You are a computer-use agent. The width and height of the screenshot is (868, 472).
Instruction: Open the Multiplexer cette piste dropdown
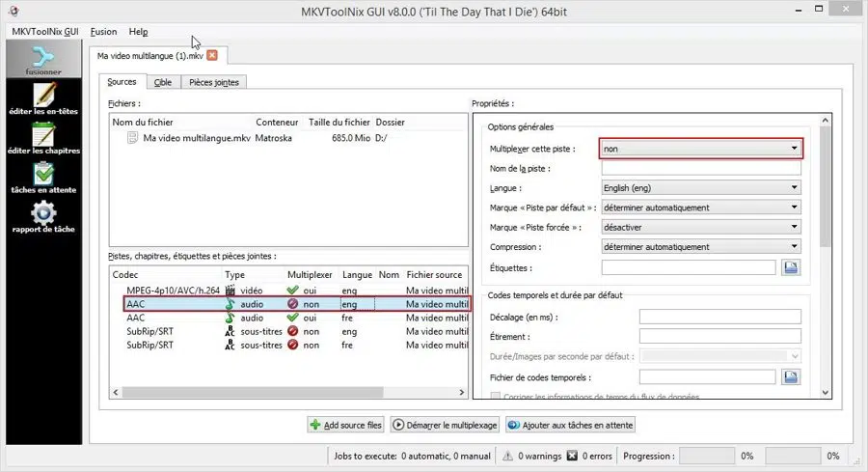point(701,149)
